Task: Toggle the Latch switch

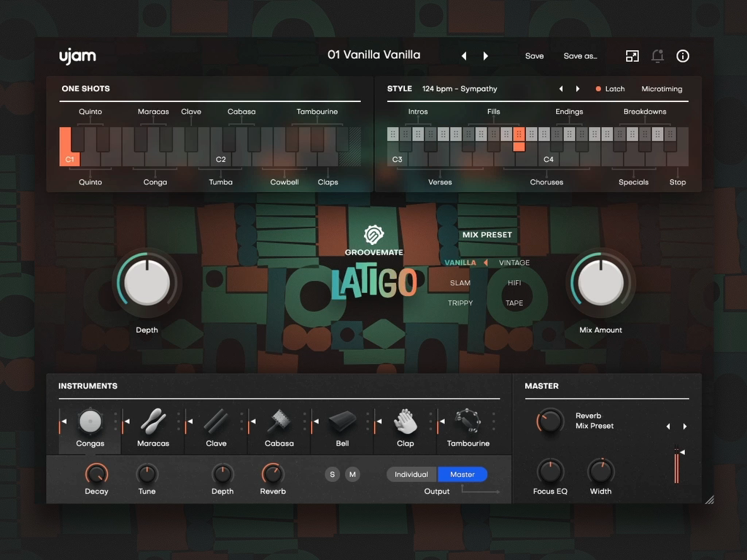Action: 610,89
